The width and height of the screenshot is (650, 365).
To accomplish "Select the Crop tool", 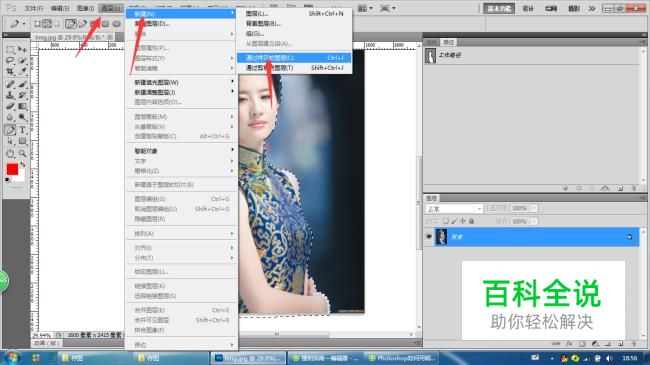I will (x=10, y=71).
